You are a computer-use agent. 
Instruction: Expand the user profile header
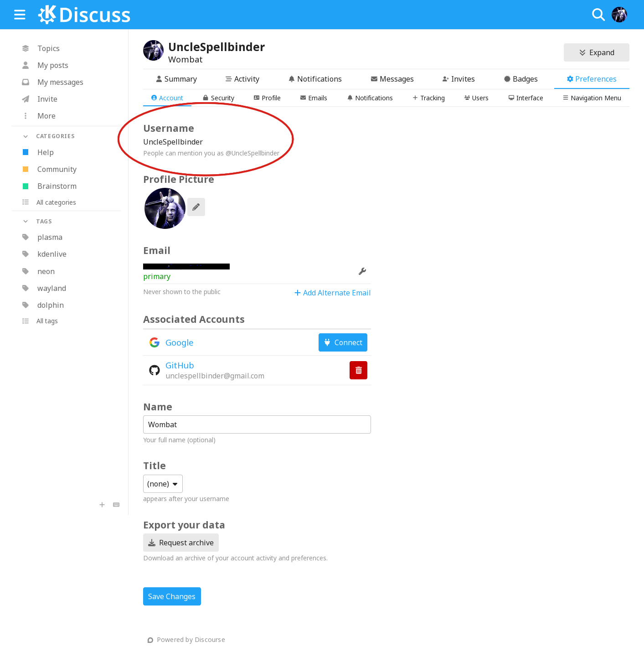point(596,52)
